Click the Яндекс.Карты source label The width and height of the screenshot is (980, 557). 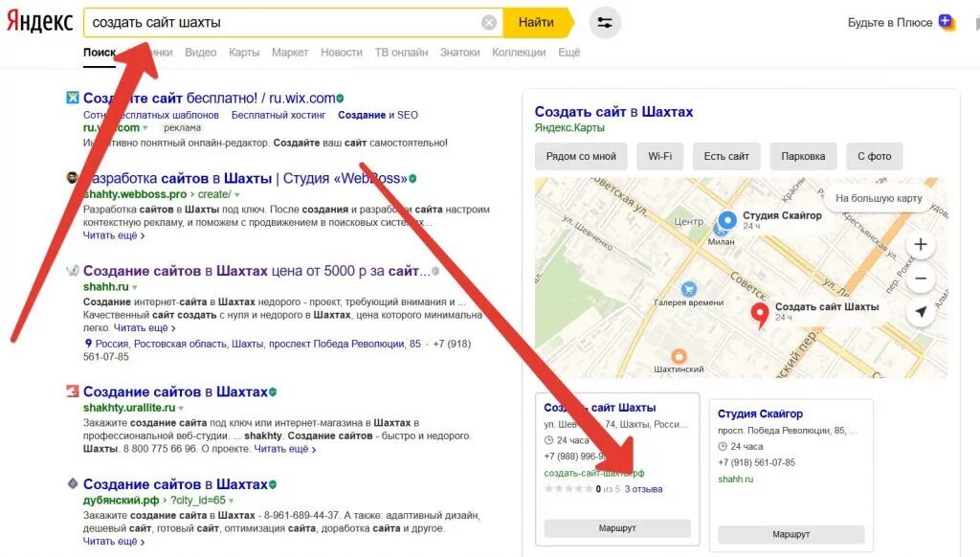click(569, 127)
